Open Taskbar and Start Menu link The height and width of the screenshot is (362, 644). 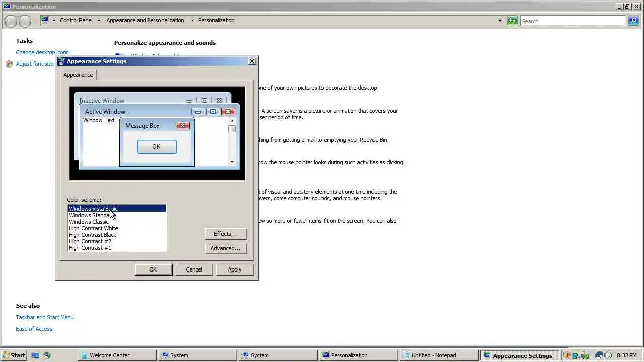point(45,317)
